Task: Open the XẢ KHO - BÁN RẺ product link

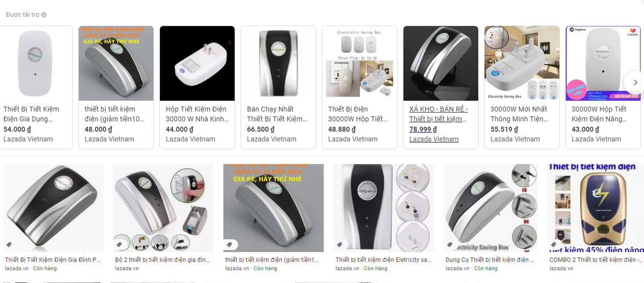Action: [438, 114]
